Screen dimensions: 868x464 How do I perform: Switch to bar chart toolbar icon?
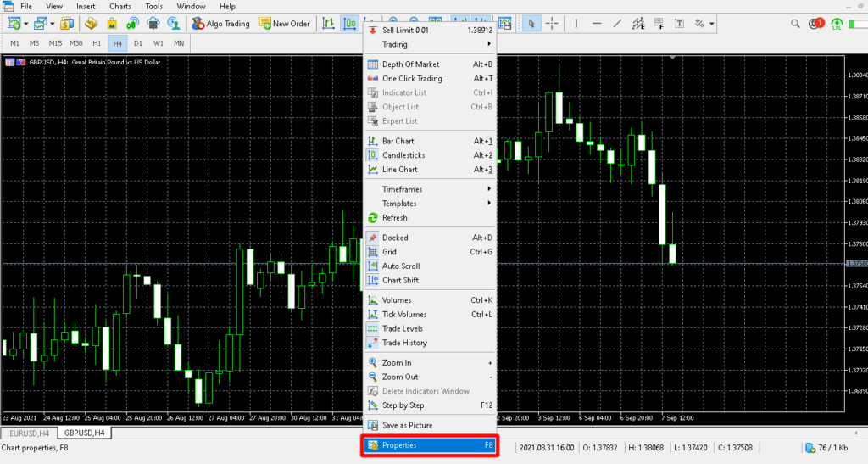pos(329,24)
